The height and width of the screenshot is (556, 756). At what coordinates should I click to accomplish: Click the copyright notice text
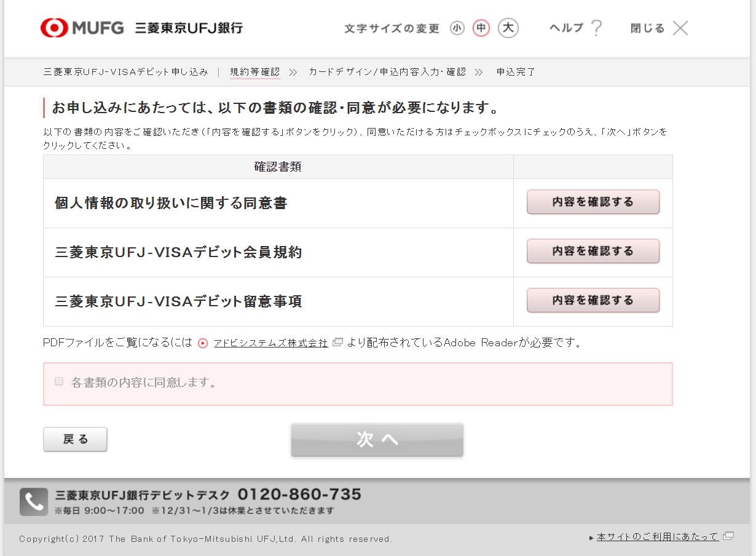point(206,539)
